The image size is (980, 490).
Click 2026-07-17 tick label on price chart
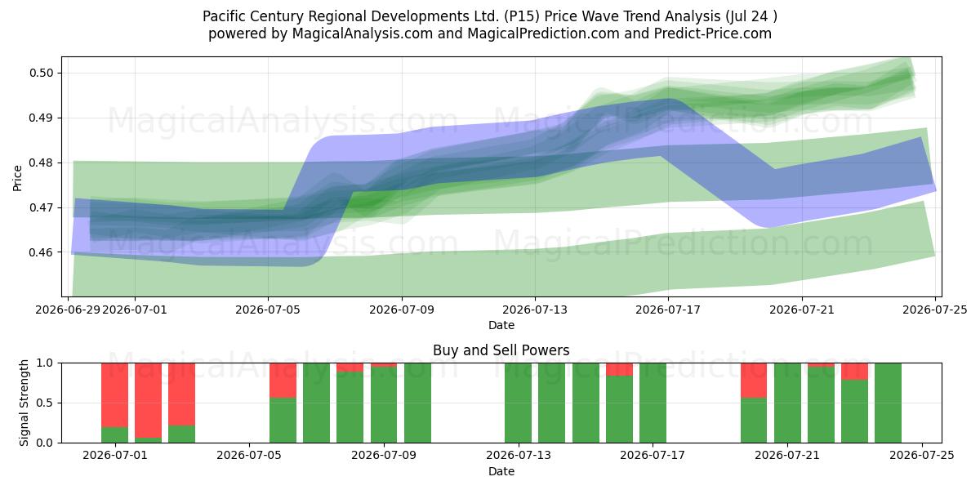pos(668,309)
